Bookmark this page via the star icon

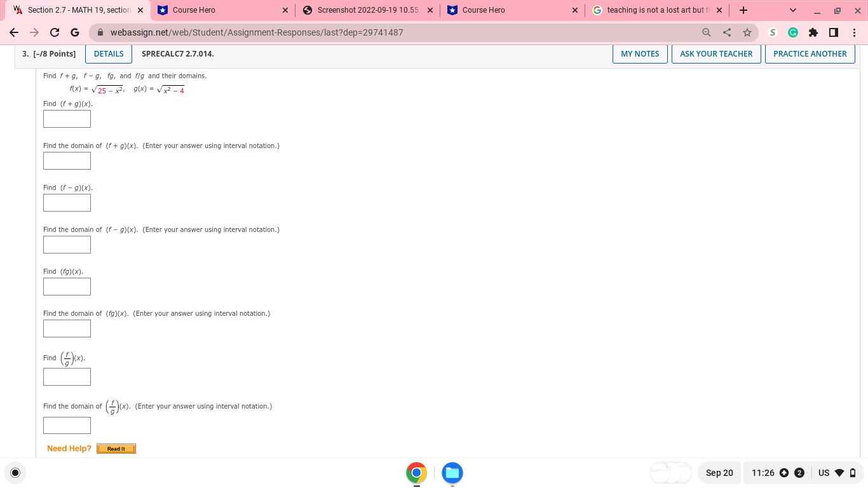747,32
